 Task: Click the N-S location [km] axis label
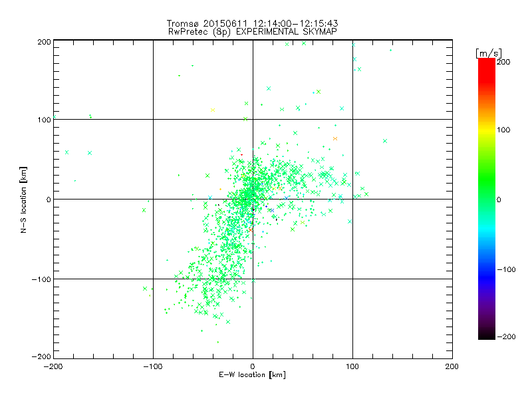[23, 200]
